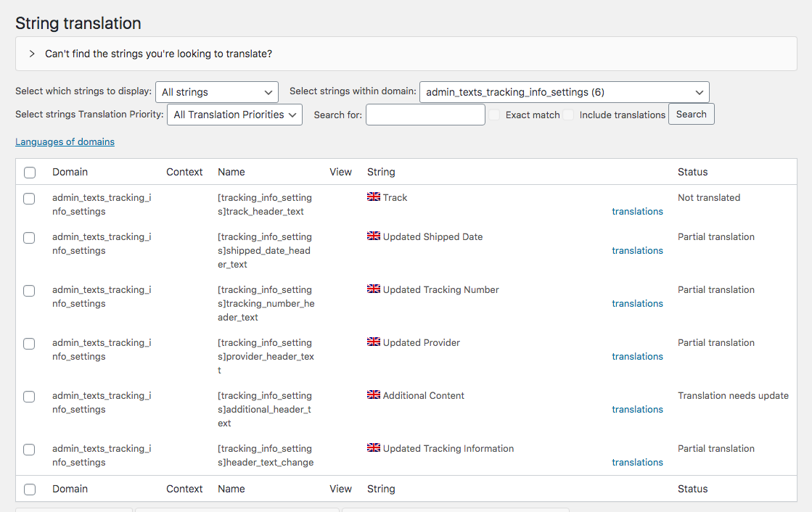Click the flag beside Updated Tracking Number
The height and width of the screenshot is (512, 812).
pos(373,289)
